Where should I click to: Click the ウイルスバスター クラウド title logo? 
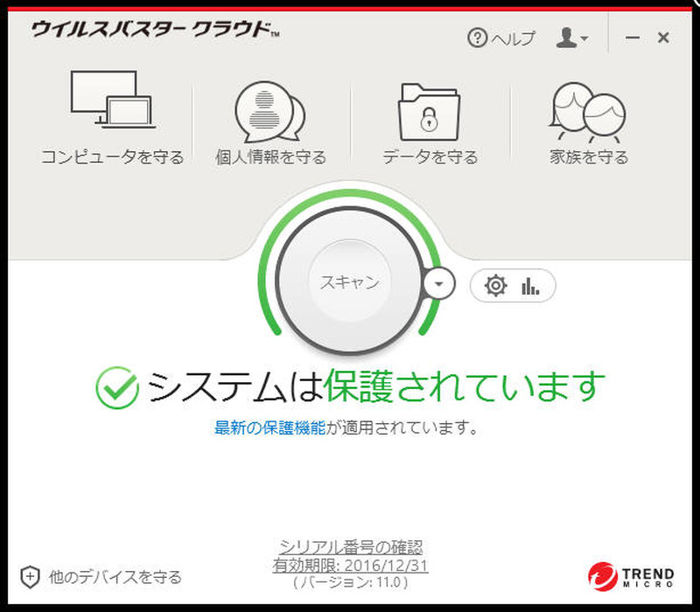coord(155,30)
